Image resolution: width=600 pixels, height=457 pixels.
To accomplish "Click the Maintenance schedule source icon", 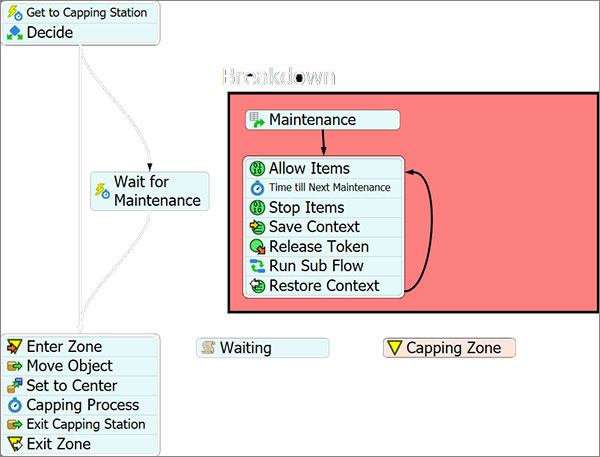I will 257,120.
